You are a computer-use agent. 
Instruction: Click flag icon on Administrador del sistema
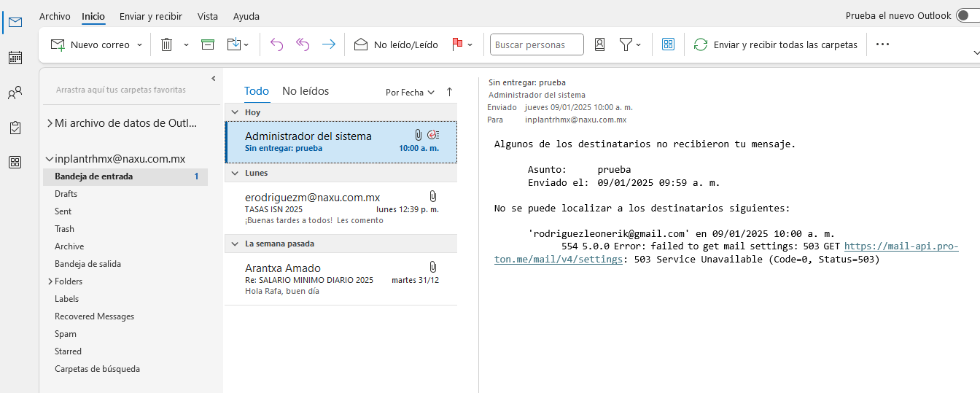click(x=432, y=135)
